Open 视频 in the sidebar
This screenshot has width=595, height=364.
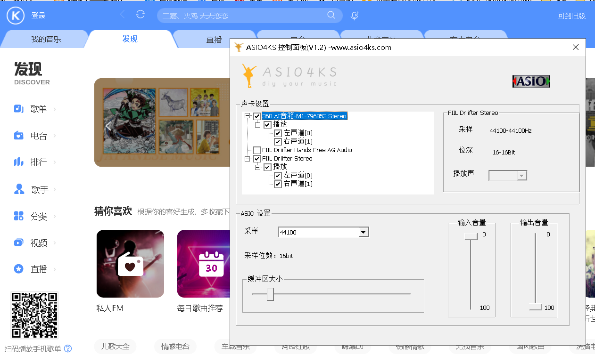tap(39, 243)
